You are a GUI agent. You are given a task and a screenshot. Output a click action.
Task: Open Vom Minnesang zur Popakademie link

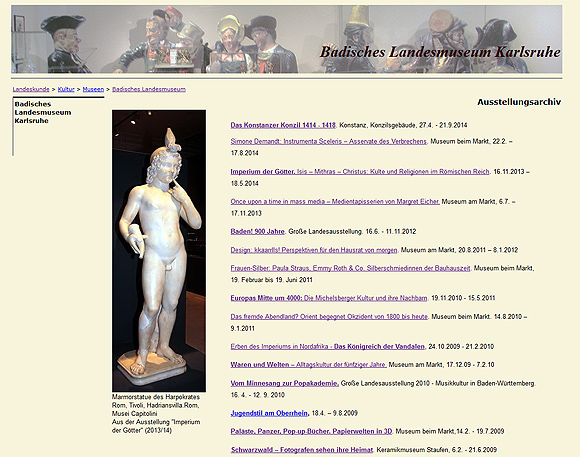pos(285,383)
